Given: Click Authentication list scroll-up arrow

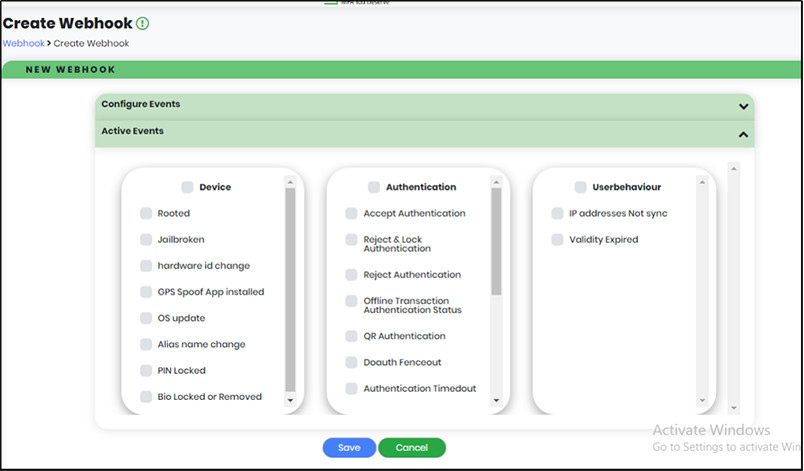Looking at the screenshot, I should [496, 182].
